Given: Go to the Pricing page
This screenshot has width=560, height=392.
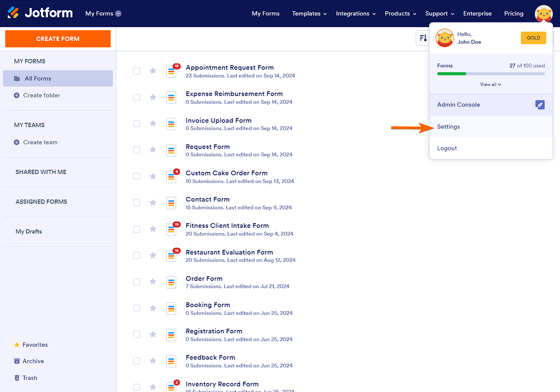Looking at the screenshot, I should tap(514, 13).
